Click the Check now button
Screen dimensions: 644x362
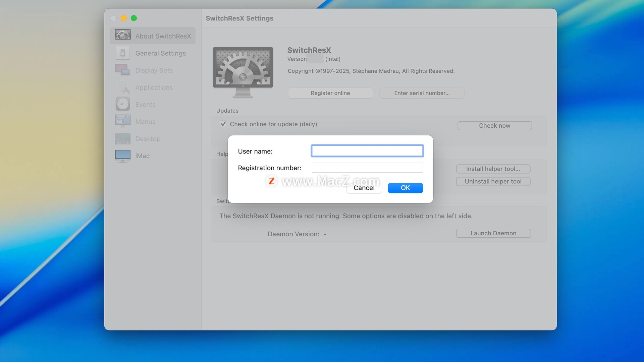coord(495,126)
